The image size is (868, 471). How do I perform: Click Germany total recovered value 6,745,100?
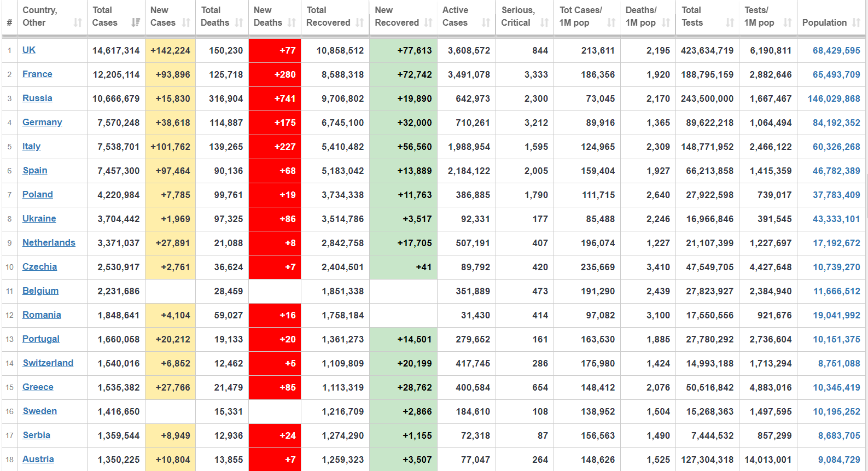click(x=342, y=123)
